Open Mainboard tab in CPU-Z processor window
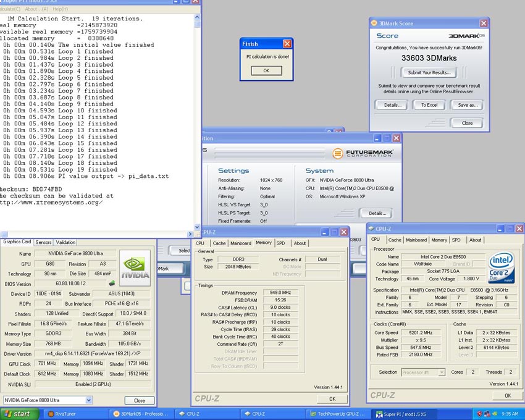Screen dimensions: 525x420 click(416, 240)
